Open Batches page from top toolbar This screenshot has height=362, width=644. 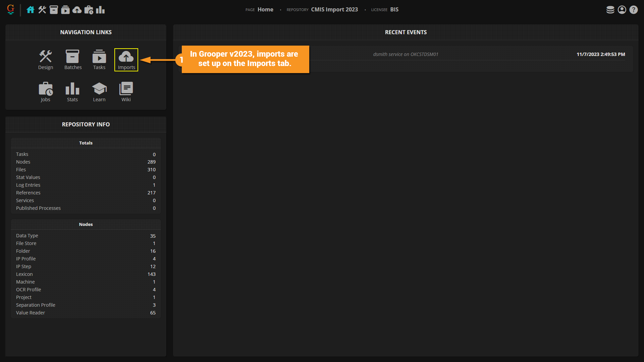click(x=54, y=10)
